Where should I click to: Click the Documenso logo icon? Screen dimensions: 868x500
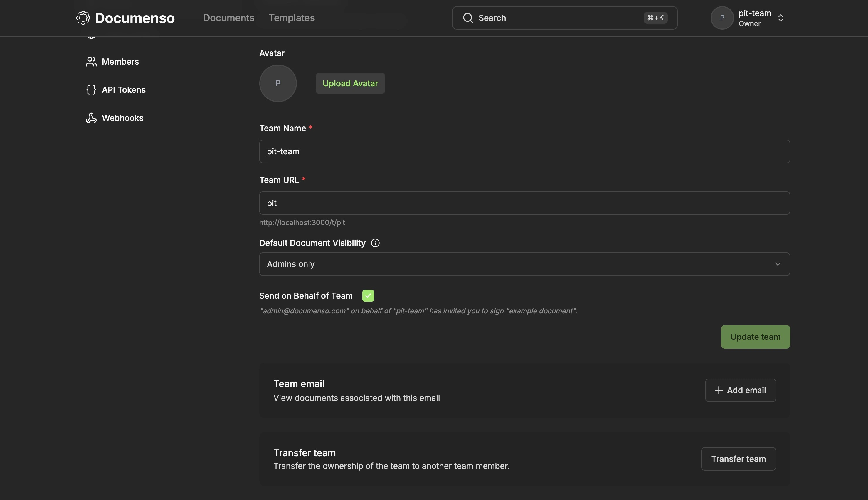[83, 18]
